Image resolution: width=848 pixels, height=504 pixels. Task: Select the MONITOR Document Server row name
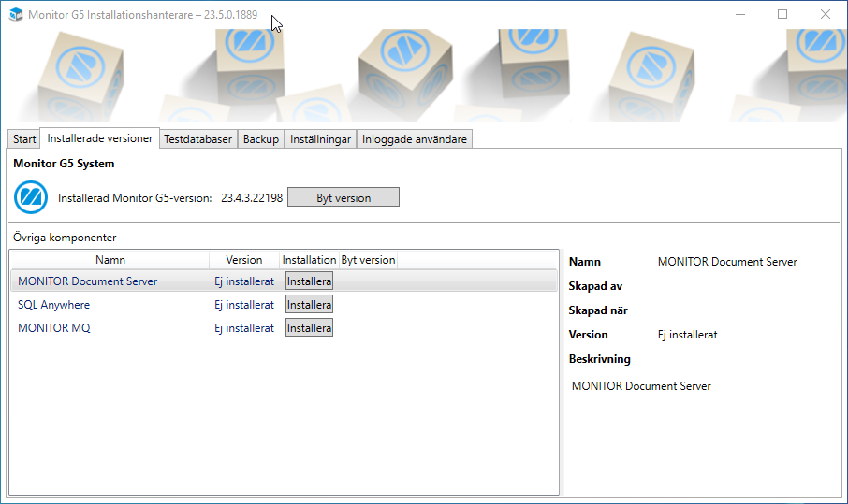pos(88,281)
